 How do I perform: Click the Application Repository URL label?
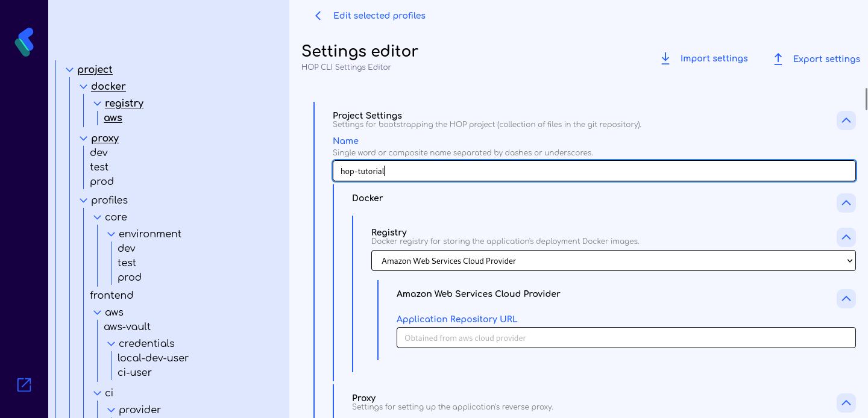point(457,319)
